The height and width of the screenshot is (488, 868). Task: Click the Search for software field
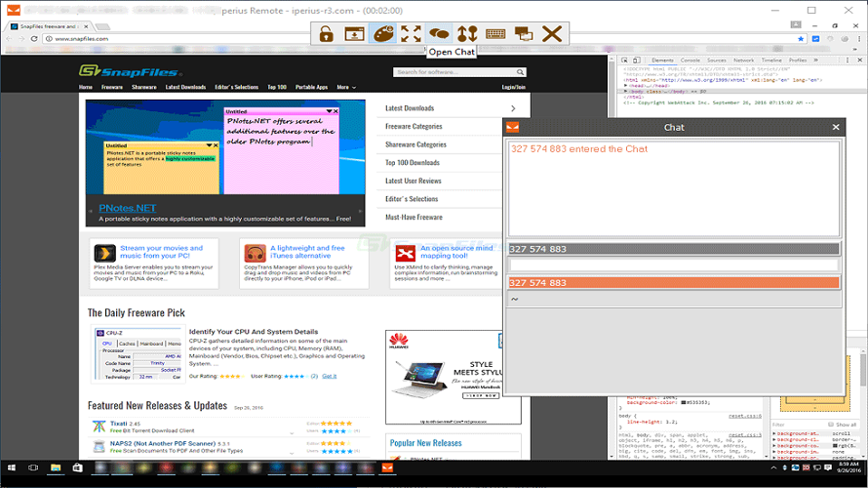tap(454, 72)
